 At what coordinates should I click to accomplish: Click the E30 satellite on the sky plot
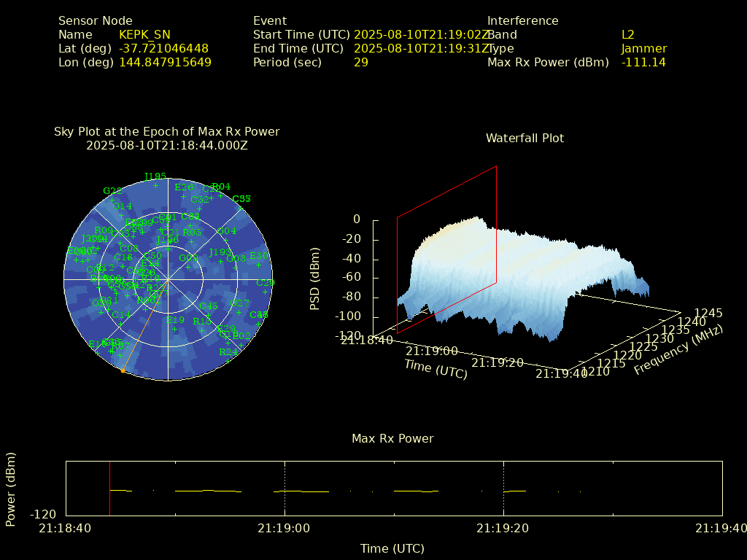[x=259, y=265]
